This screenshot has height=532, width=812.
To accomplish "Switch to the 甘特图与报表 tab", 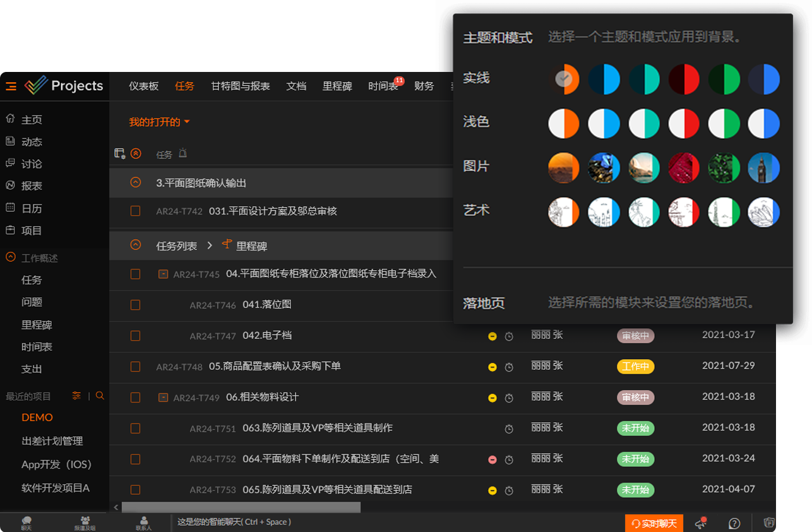I will tap(240, 86).
